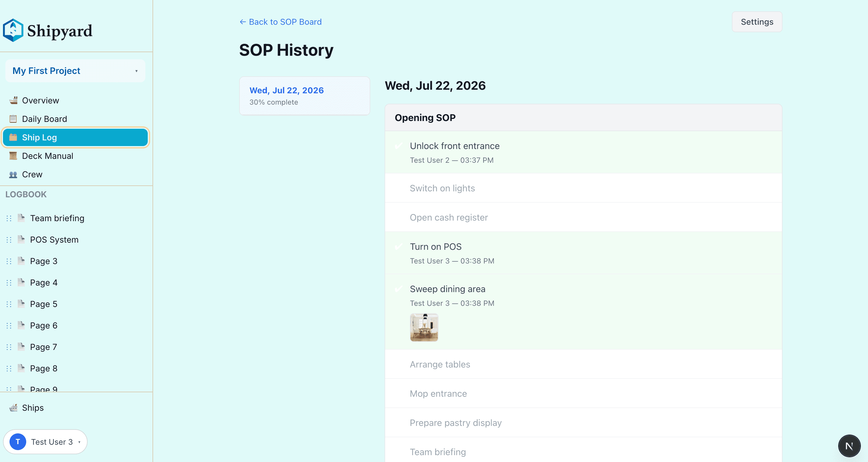Click the page icon next to sidebar Team briefing
This screenshot has width=868, height=462.
point(21,218)
